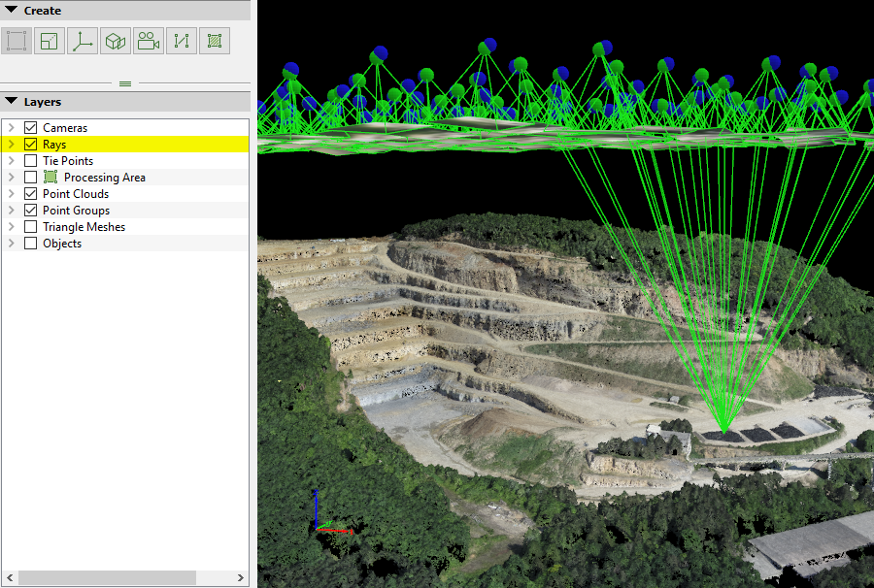Choose the orientation axes tool

pos(83,41)
